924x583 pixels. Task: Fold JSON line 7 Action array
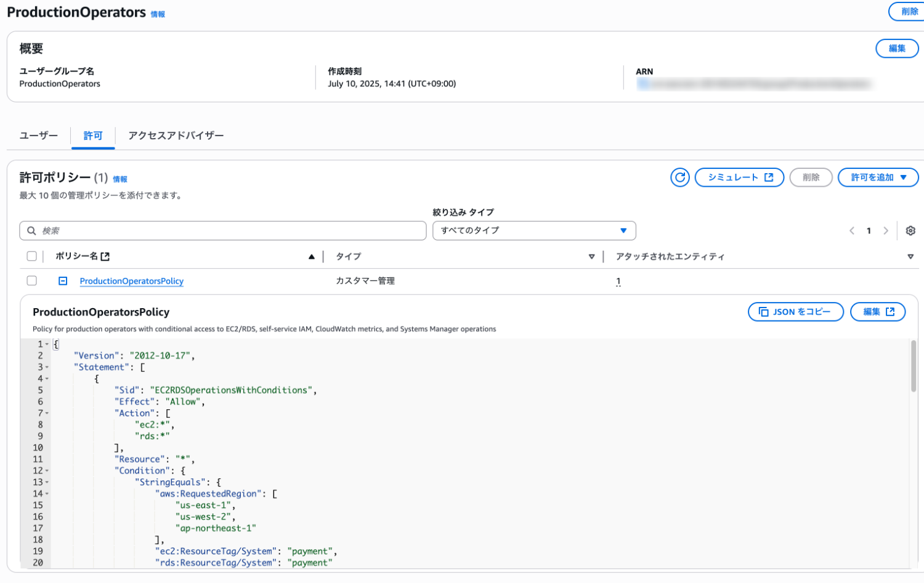[x=47, y=414]
